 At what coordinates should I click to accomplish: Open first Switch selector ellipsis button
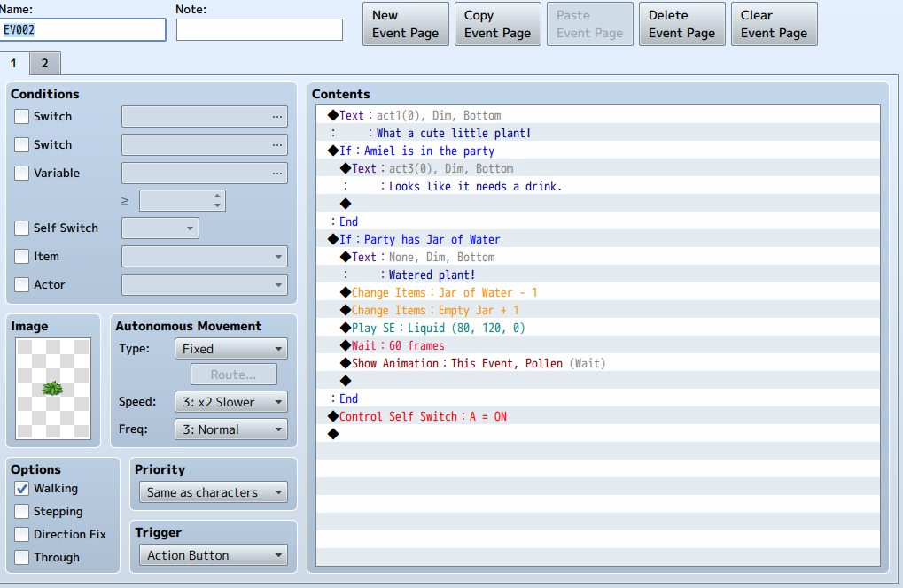click(277, 116)
